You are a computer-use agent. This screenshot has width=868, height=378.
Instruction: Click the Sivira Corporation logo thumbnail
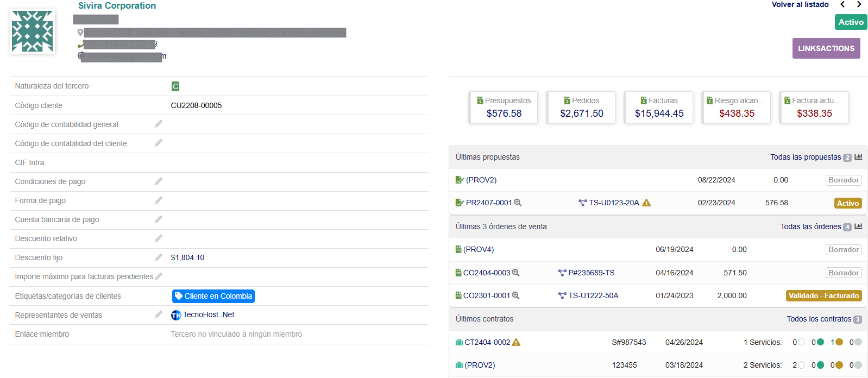[x=33, y=31]
